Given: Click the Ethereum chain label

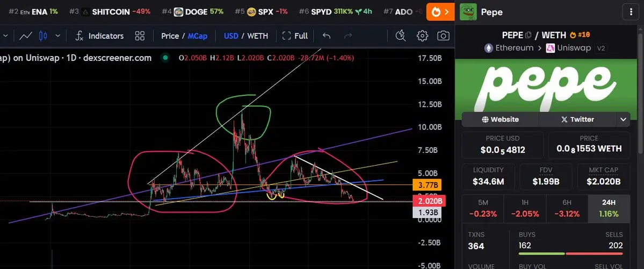Looking at the screenshot, I should point(509,48).
